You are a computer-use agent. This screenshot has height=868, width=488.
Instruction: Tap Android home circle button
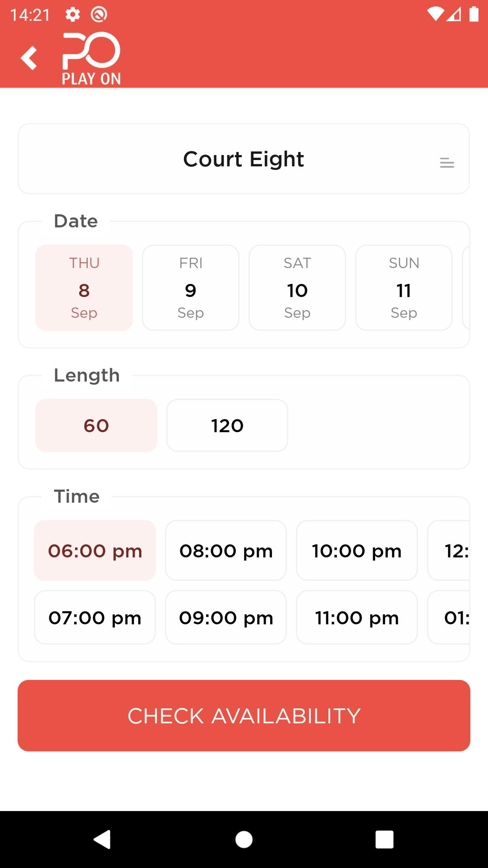click(x=244, y=840)
